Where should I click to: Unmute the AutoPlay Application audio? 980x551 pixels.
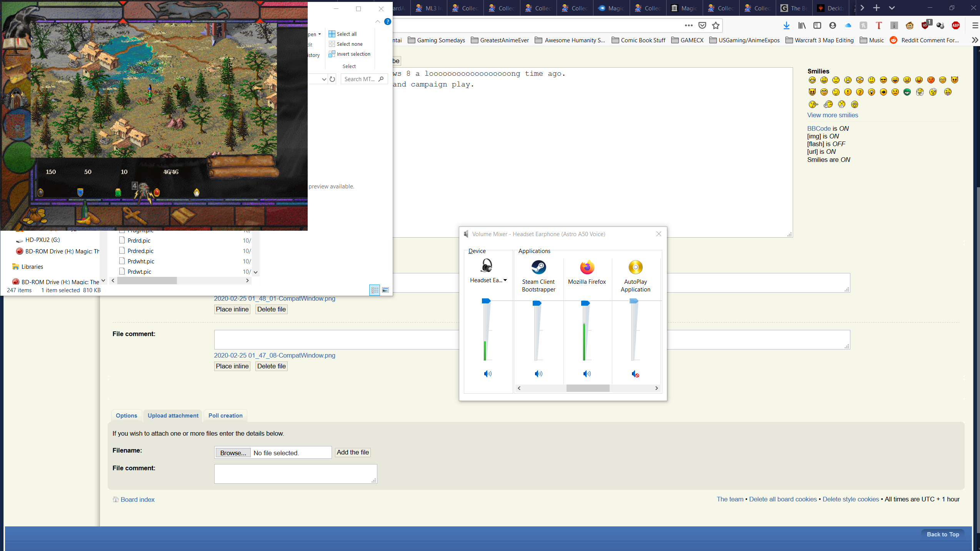pyautogui.click(x=635, y=374)
